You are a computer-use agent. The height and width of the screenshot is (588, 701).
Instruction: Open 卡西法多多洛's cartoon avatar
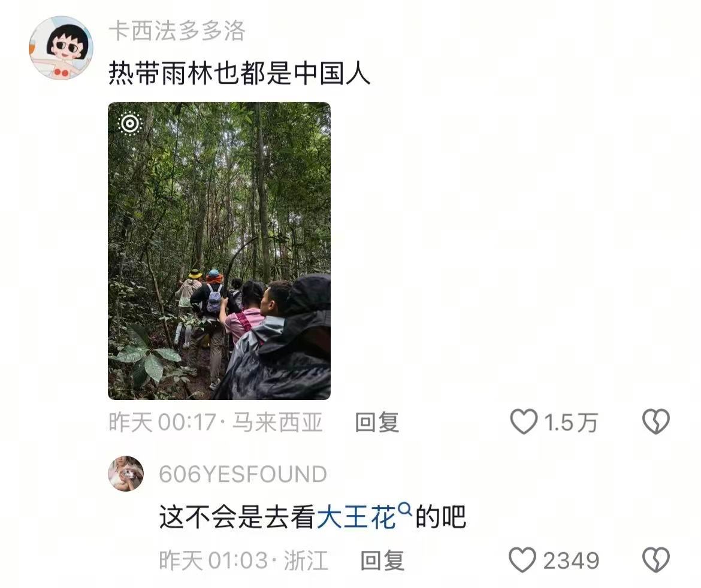pos(61,48)
